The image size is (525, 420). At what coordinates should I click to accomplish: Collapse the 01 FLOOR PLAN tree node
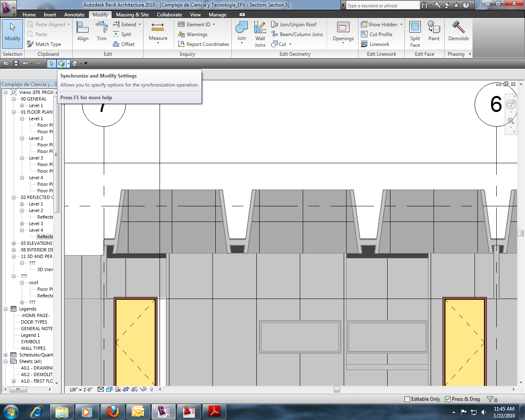point(14,112)
